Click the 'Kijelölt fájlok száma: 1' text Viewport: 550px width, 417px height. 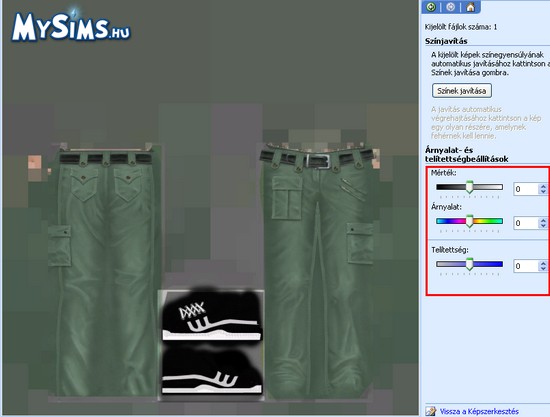pyautogui.click(x=461, y=27)
